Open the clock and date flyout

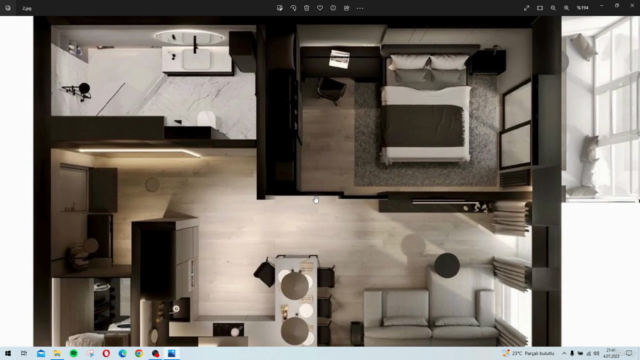tap(611, 353)
